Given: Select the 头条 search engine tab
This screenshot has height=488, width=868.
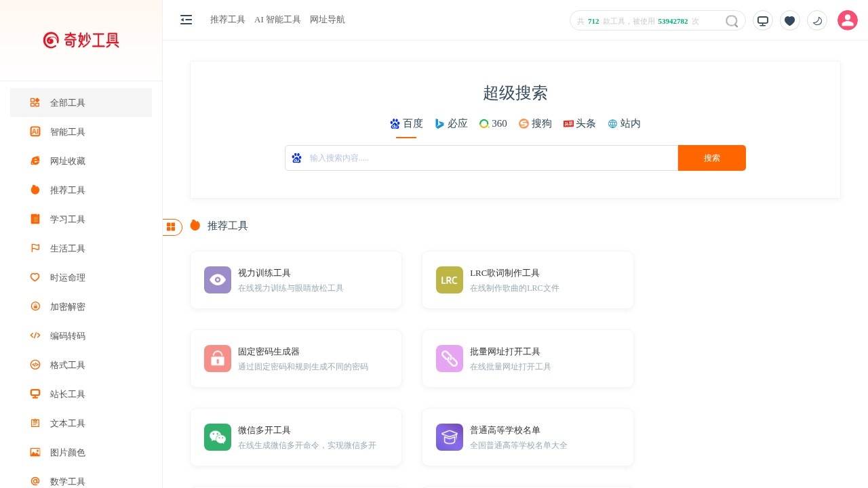Looking at the screenshot, I should point(580,123).
